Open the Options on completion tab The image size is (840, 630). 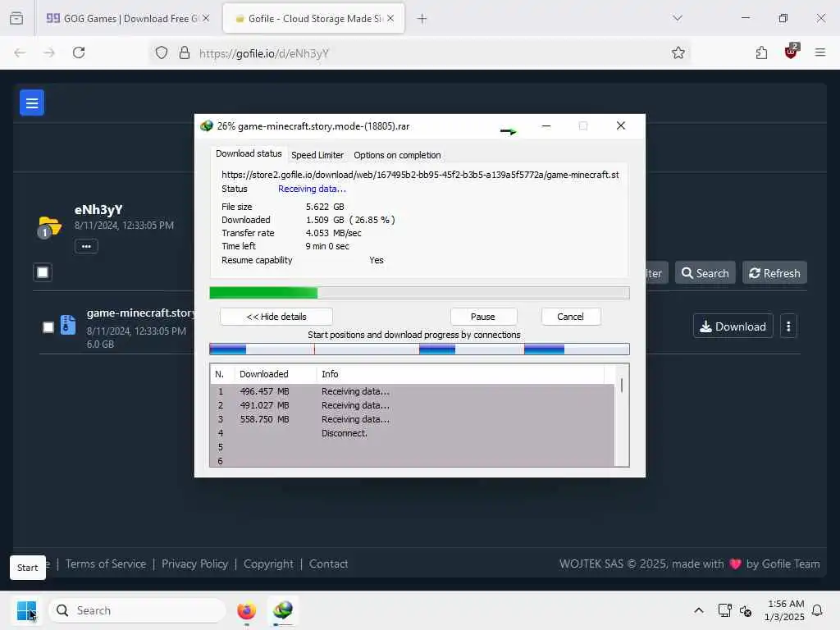(x=397, y=155)
